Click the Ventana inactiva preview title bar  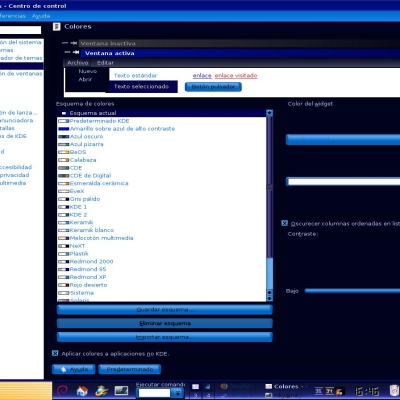(x=239, y=43)
